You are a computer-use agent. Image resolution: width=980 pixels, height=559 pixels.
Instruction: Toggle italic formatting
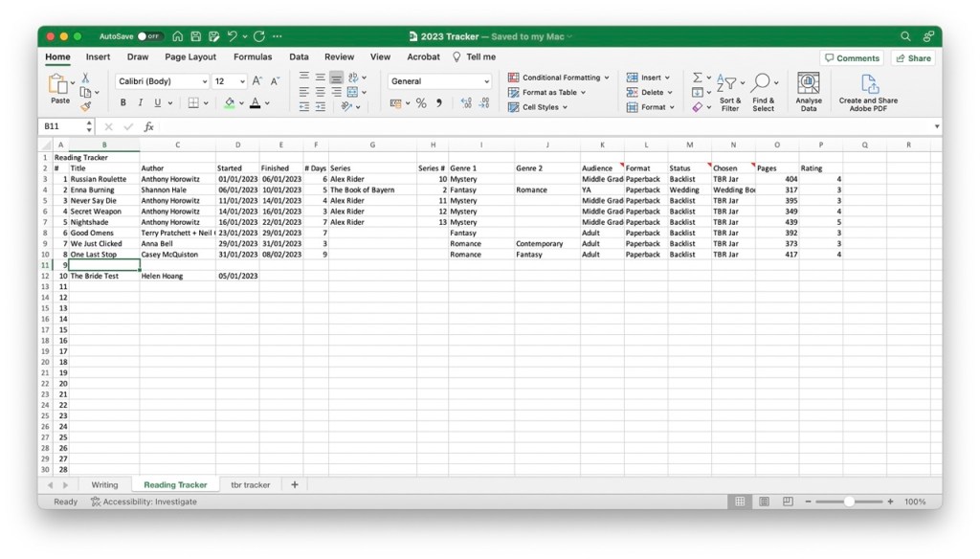click(140, 103)
